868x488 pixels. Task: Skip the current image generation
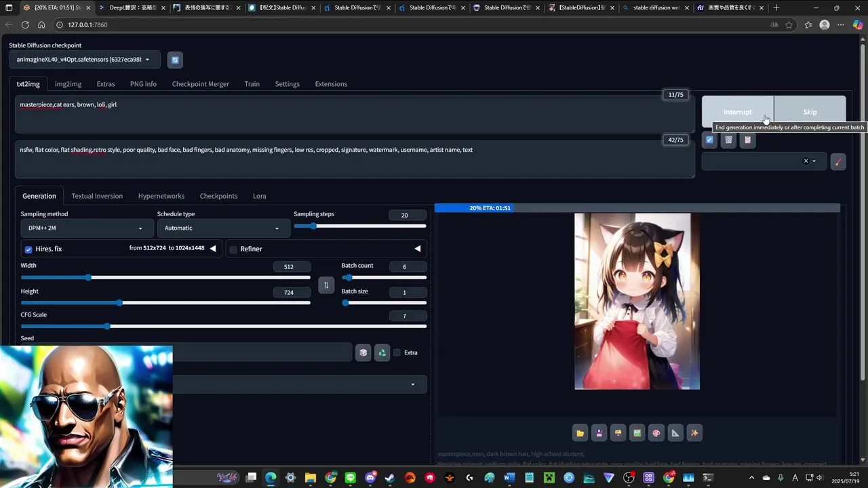tap(810, 112)
